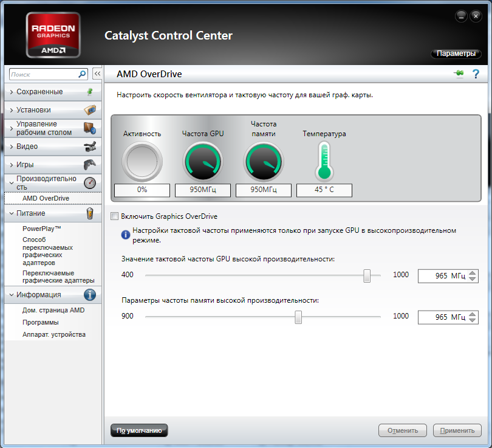Viewport: 492px width, 448px height.
Task: Click the 950МГц readout under Частота памяти
Action: (264, 190)
